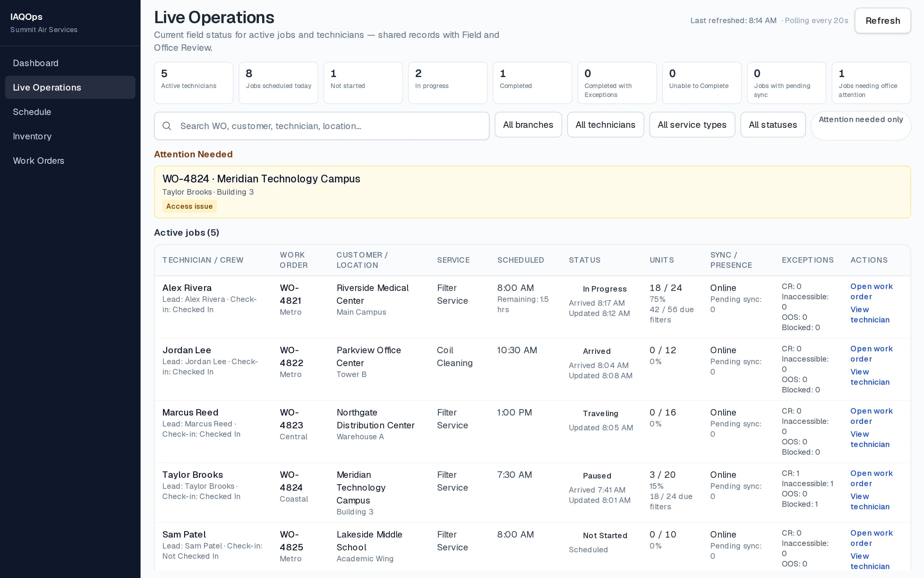Click the WO-4821 work order cell
The width and height of the screenshot is (924, 578).
coord(292,294)
